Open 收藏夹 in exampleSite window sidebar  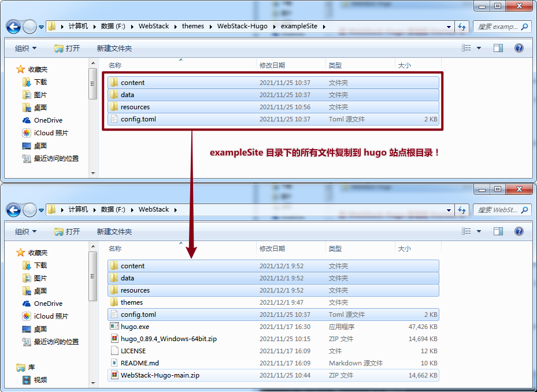pos(32,69)
